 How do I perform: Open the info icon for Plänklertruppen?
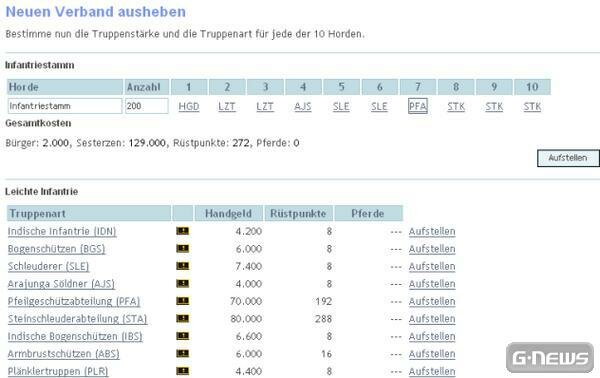coord(183,371)
